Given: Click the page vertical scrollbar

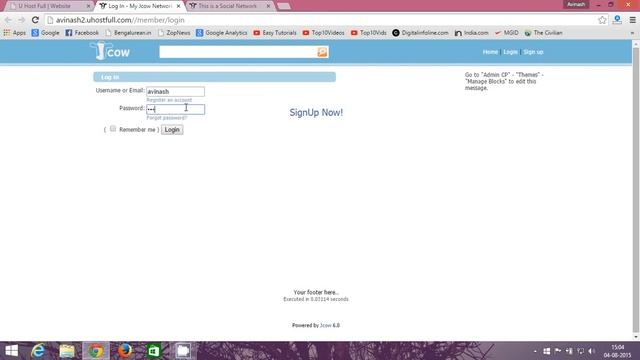Looking at the screenshot, I should click(x=636, y=191).
